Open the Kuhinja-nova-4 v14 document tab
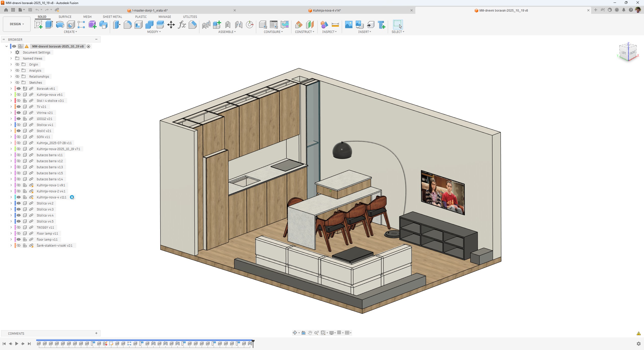644x350 pixels. coord(327,10)
